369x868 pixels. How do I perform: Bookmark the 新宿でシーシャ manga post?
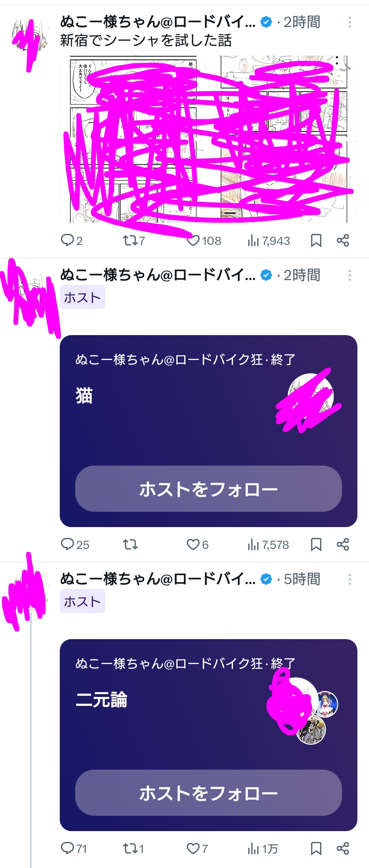click(x=316, y=240)
